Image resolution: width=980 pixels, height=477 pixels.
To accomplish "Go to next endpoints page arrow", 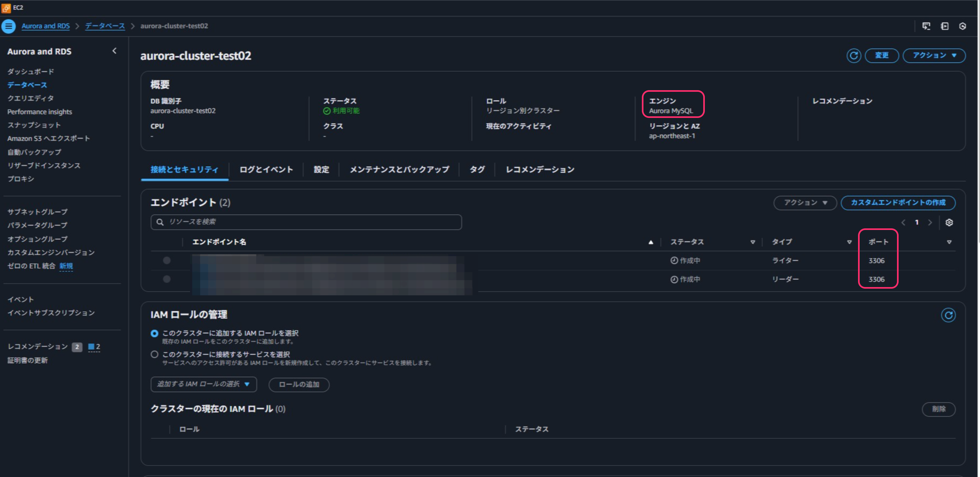I will pyautogui.click(x=930, y=222).
